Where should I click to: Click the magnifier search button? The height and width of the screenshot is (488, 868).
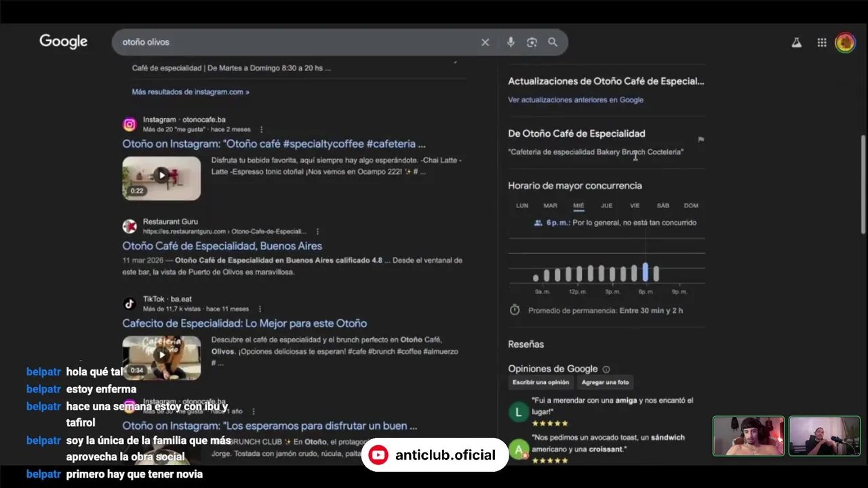point(553,42)
